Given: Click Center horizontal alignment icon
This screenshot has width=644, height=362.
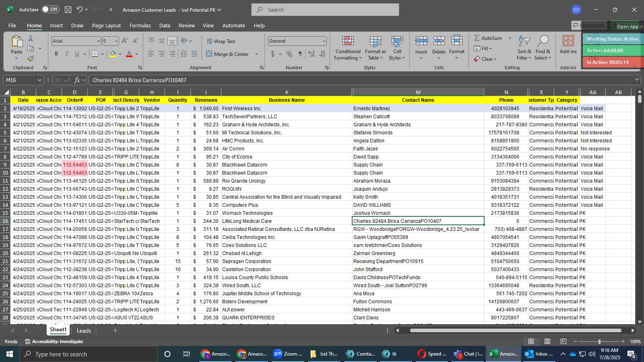Looking at the screenshot, I should (x=161, y=54).
